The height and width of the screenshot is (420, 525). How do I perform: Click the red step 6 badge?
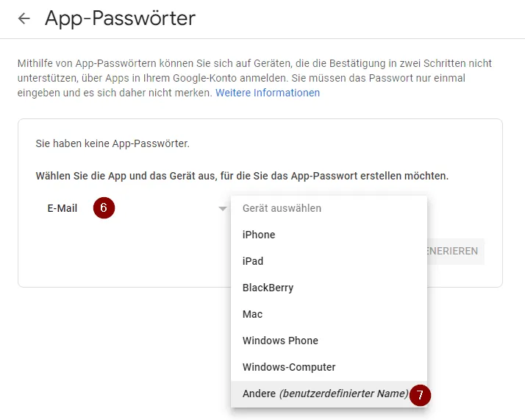coord(104,208)
